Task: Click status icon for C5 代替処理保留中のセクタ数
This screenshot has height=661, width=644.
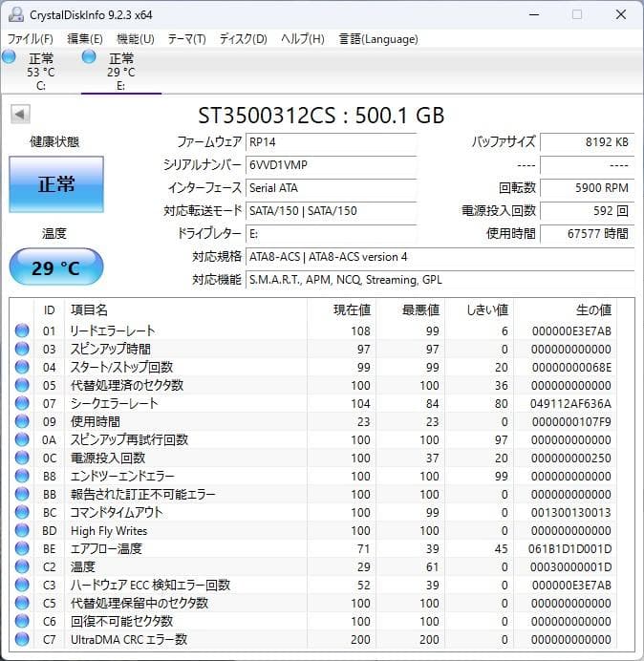Action: [x=22, y=603]
